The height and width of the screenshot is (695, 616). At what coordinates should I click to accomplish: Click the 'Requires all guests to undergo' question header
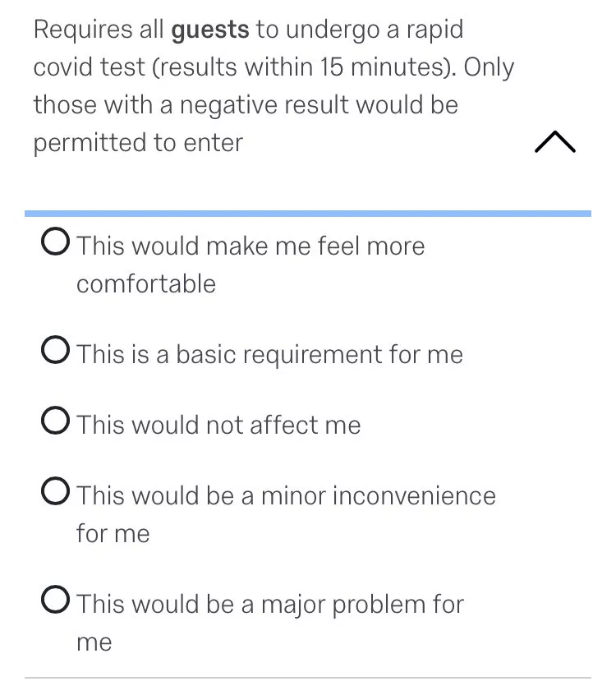[x=274, y=86]
